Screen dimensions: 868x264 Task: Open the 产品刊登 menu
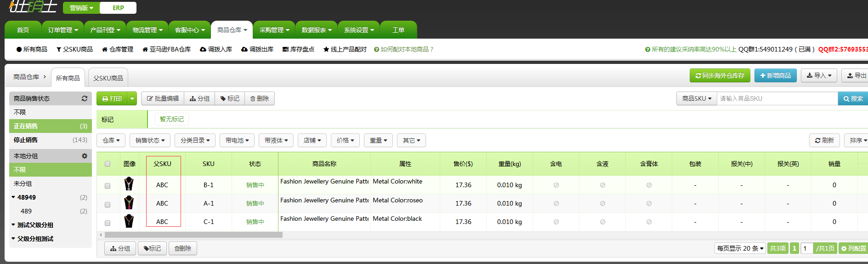tap(105, 30)
